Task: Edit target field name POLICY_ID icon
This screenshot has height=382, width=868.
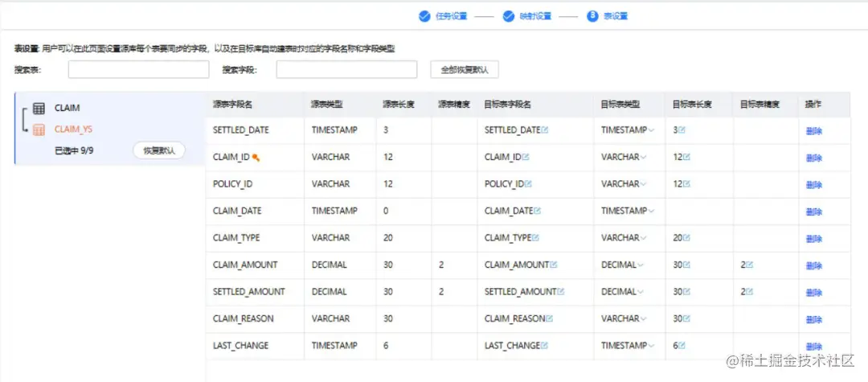Action: point(529,184)
